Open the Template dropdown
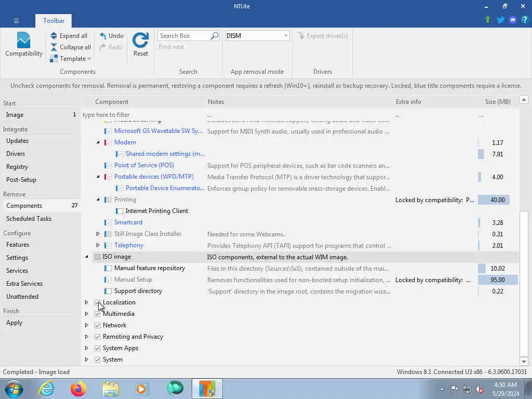 coord(71,59)
